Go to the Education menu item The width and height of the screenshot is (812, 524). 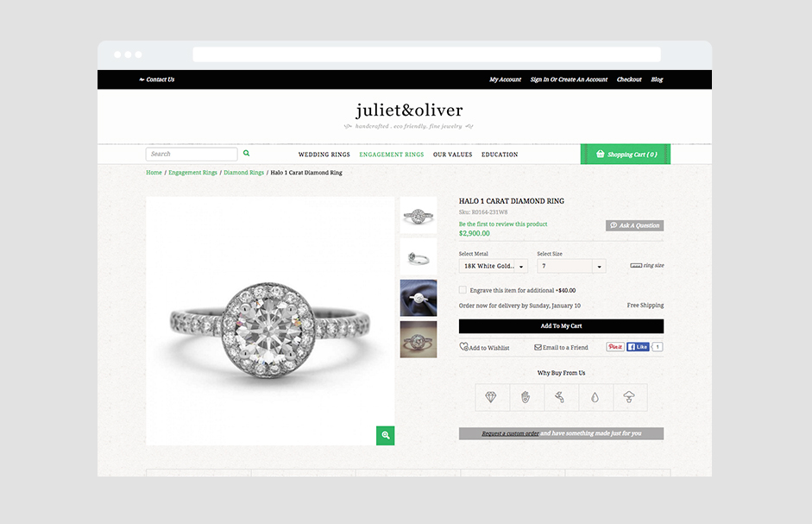500,155
